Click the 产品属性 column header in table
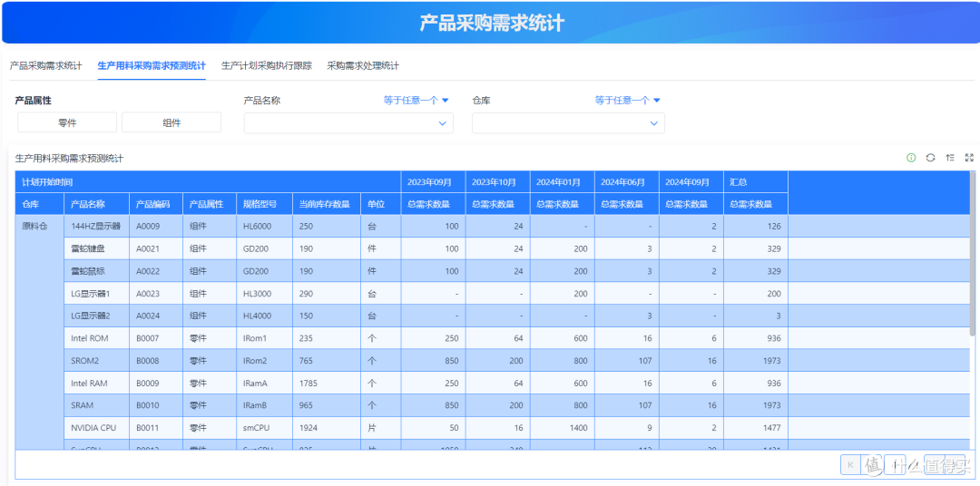Screen dimensions: 980x486 click(210, 204)
